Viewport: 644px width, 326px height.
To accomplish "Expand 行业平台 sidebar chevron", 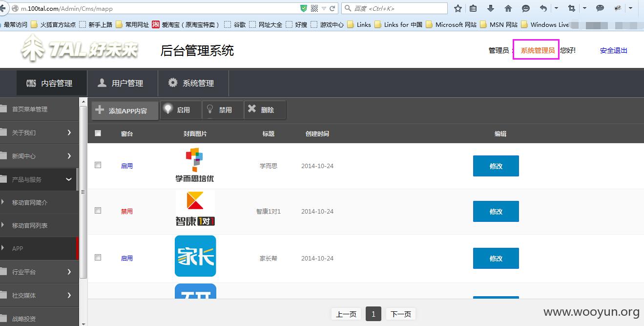I will click(69, 272).
